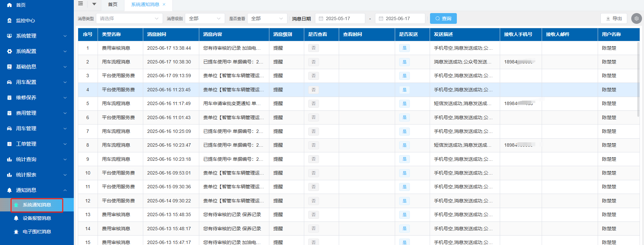Click calendar icon of start date 2025-05-17
Image resolution: width=644 pixels, height=245 pixels.
coord(321,18)
